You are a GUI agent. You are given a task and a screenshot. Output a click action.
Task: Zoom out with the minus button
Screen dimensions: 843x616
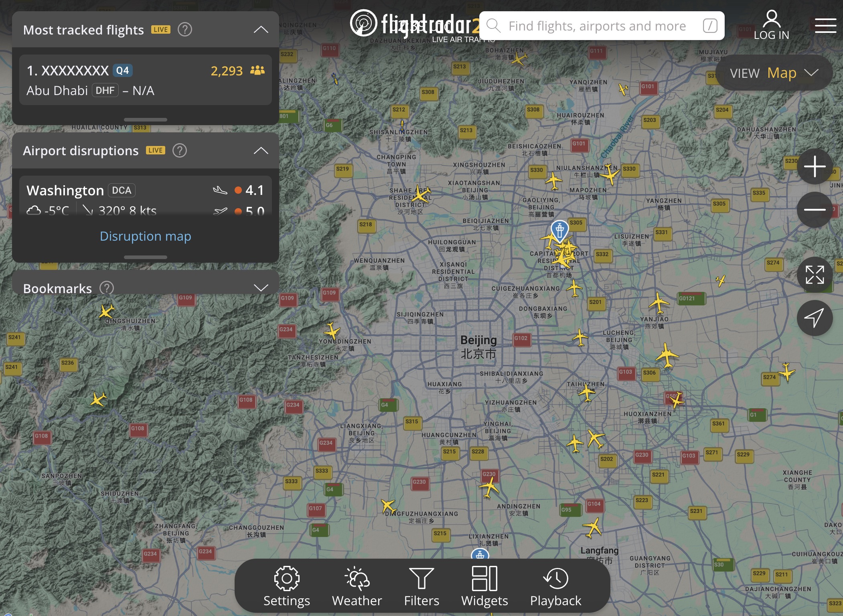(815, 210)
